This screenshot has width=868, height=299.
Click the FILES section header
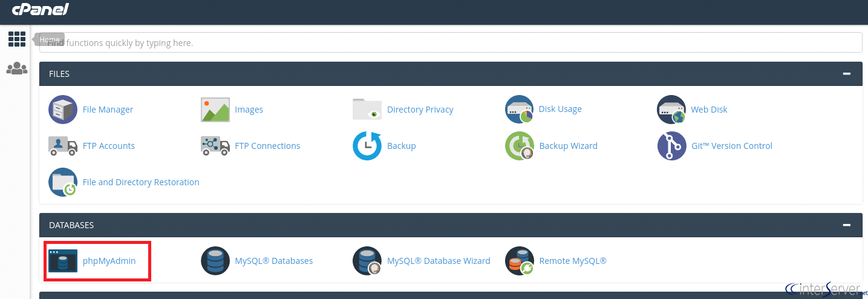click(x=451, y=74)
